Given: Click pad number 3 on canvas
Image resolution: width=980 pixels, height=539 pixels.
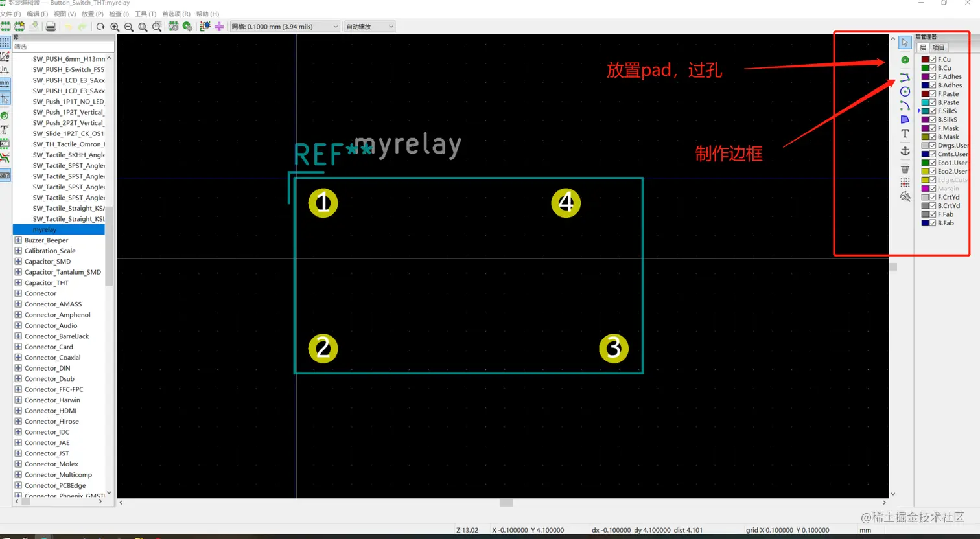Looking at the screenshot, I should coord(614,349).
